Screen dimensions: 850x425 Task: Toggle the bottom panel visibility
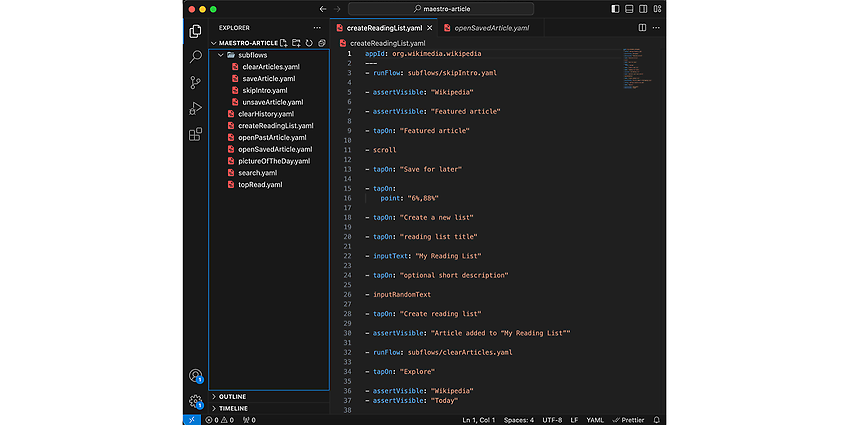point(629,9)
